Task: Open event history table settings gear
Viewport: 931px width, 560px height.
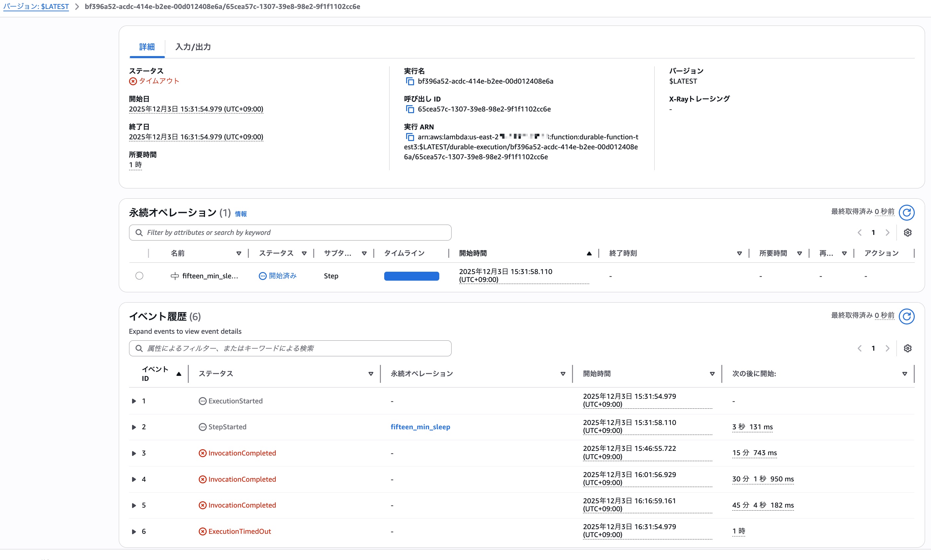Action: 907,348
